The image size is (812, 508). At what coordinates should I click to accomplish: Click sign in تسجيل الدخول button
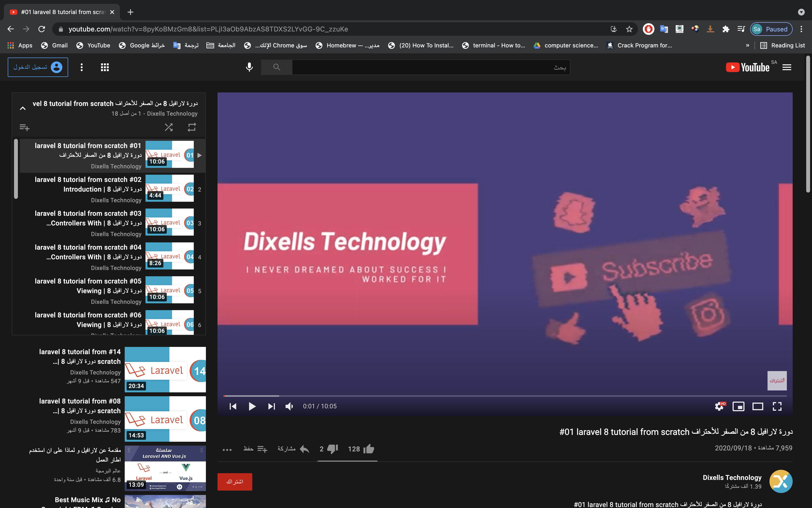point(38,67)
